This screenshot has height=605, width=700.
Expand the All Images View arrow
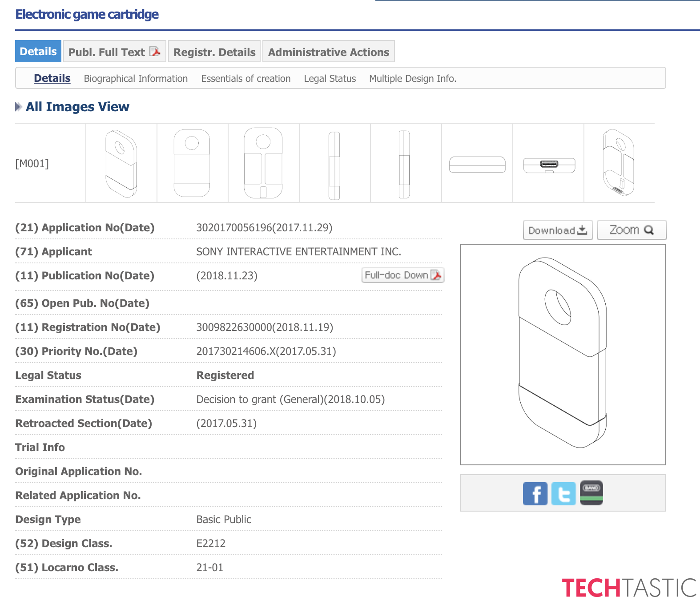(18, 107)
